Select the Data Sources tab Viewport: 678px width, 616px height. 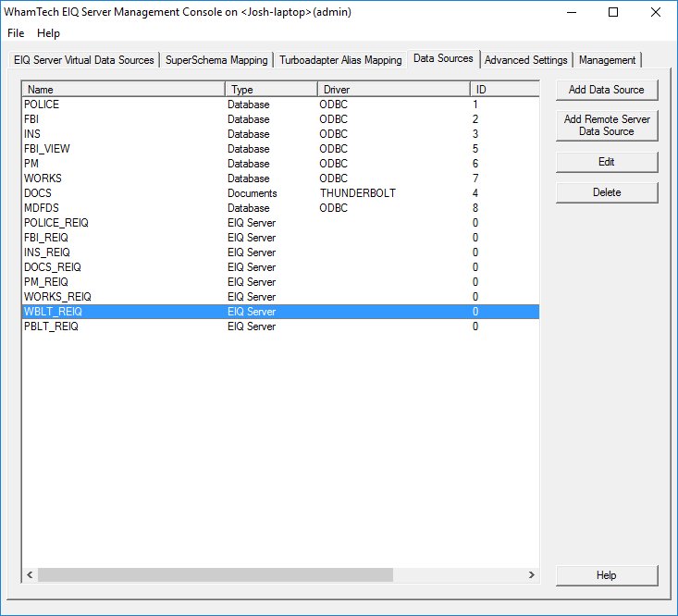coord(443,58)
